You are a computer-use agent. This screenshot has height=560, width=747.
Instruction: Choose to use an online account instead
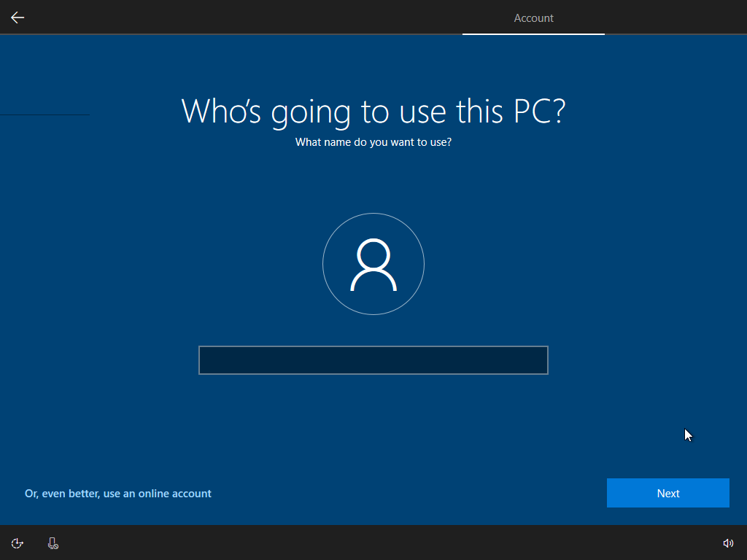[117, 493]
